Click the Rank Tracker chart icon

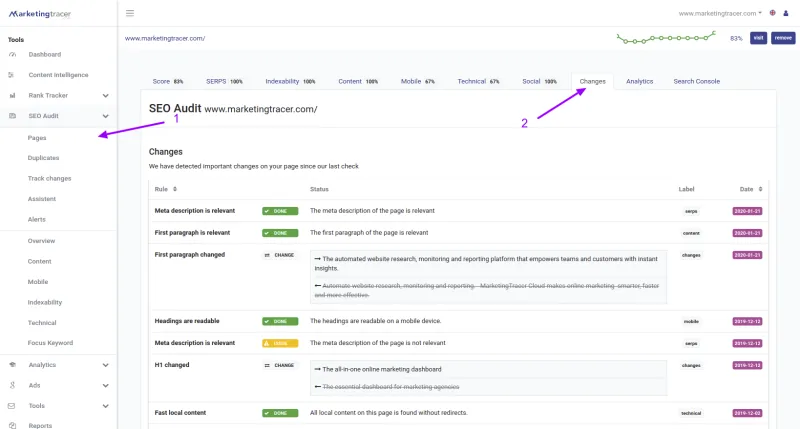12,95
